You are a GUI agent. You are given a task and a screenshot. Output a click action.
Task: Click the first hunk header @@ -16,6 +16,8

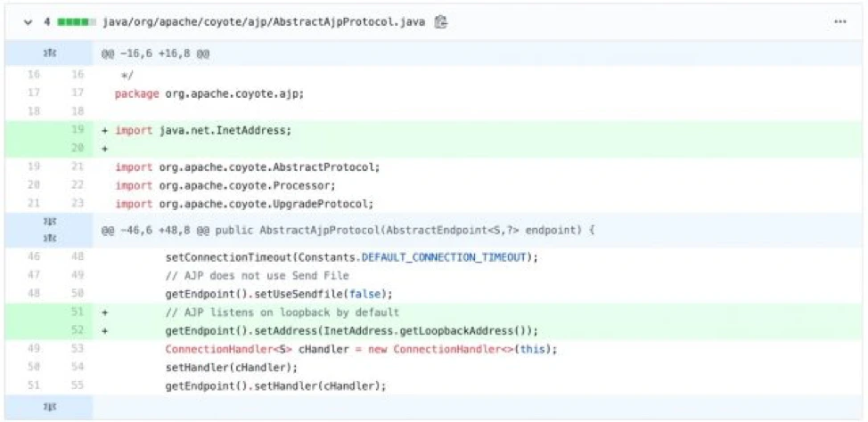[155, 53]
